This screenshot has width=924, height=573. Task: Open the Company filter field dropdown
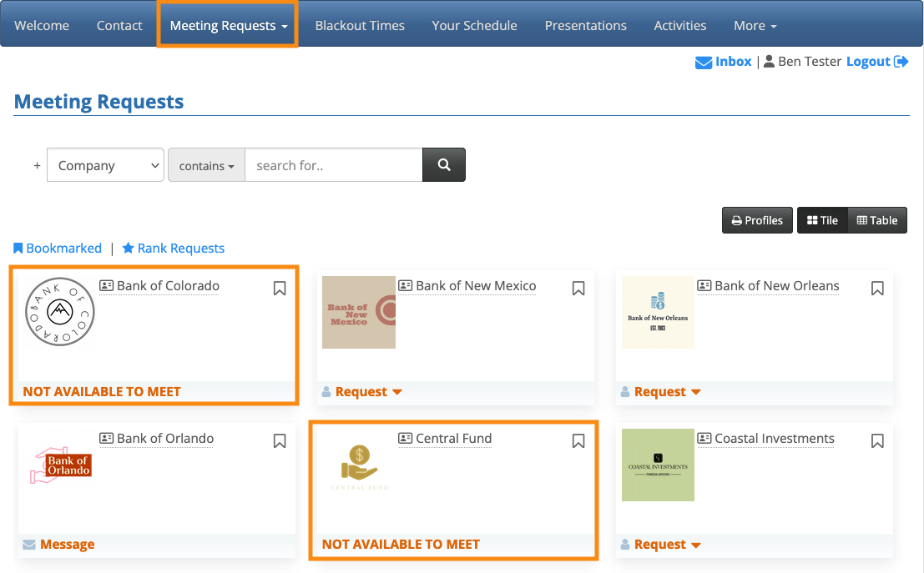105,165
